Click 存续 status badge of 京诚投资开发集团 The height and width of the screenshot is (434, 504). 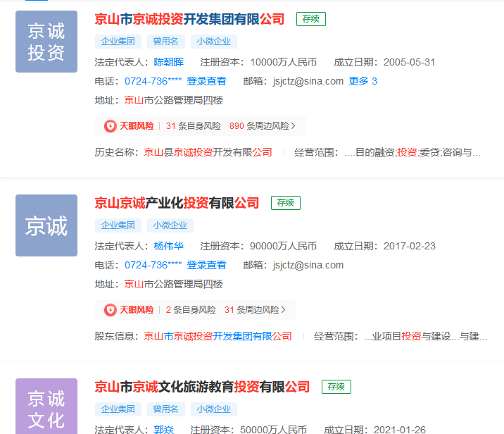[311, 19]
